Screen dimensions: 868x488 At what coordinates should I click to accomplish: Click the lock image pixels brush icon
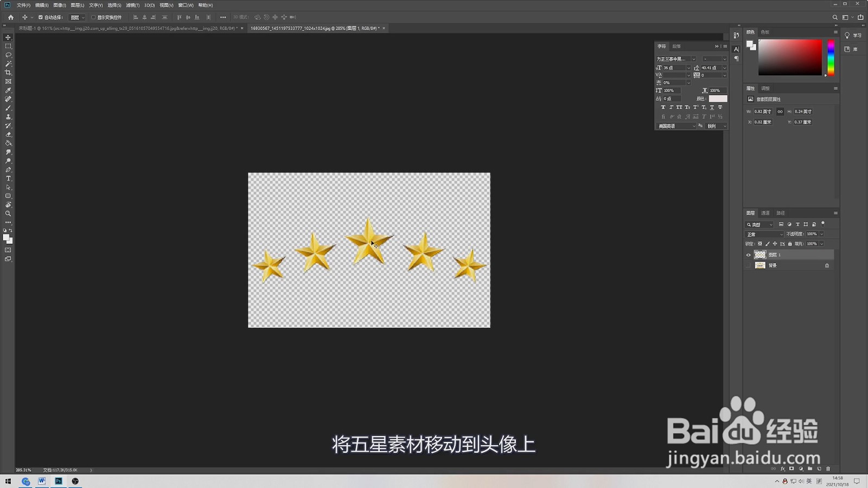[x=768, y=244]
